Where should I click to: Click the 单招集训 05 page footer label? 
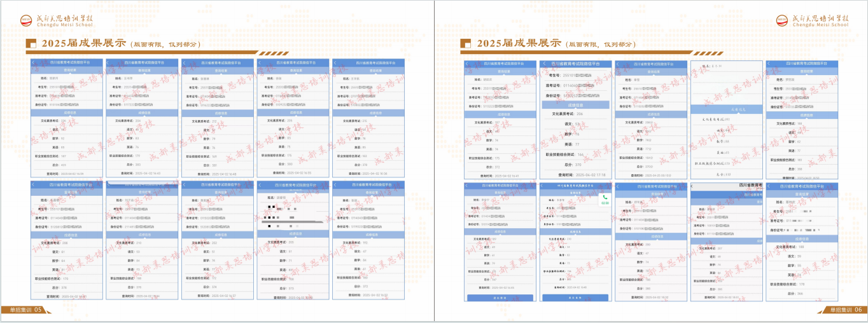(24, 310)
